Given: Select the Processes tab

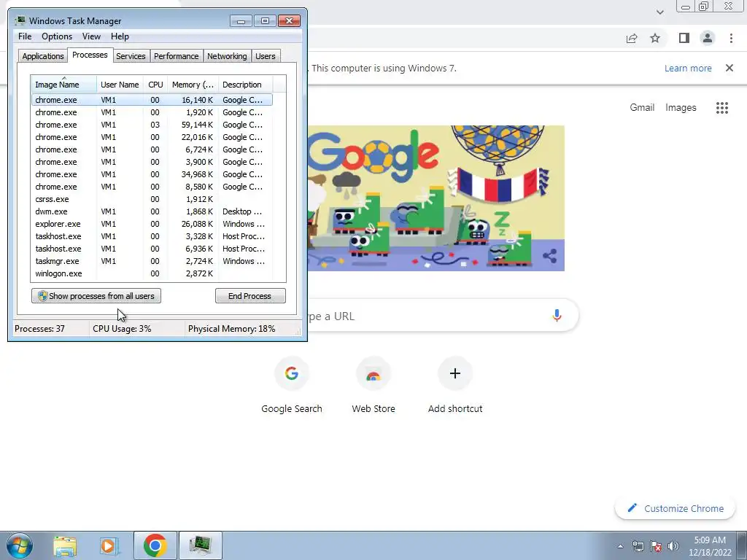Looking at the screenshot, I should tap(90, 55).
